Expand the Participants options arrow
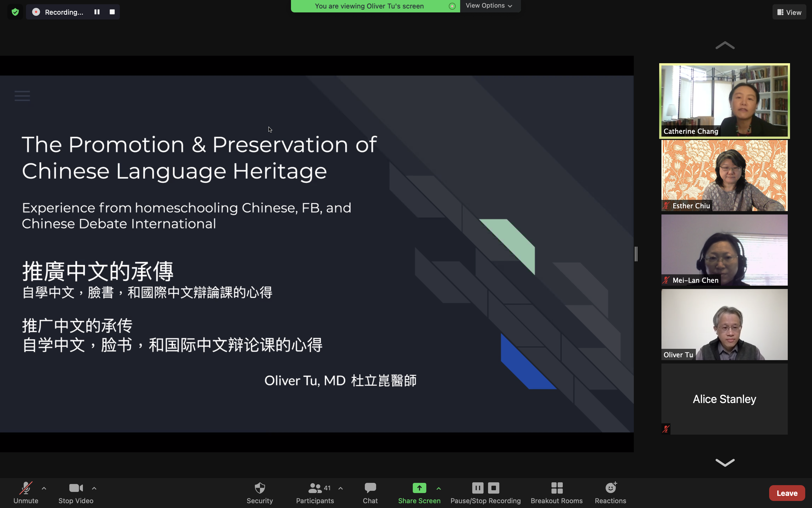The height and width of the screenshot is (508, 812). coord(341,488)
